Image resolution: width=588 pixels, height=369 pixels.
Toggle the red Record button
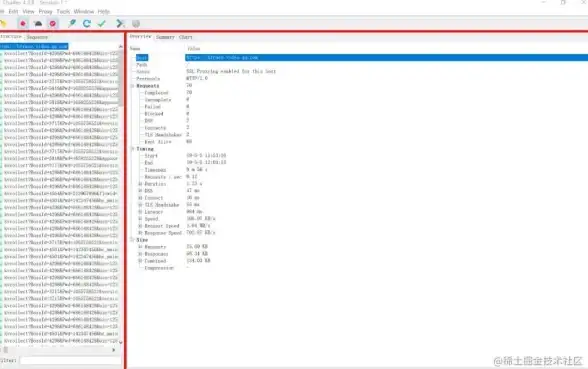[23, 24]
